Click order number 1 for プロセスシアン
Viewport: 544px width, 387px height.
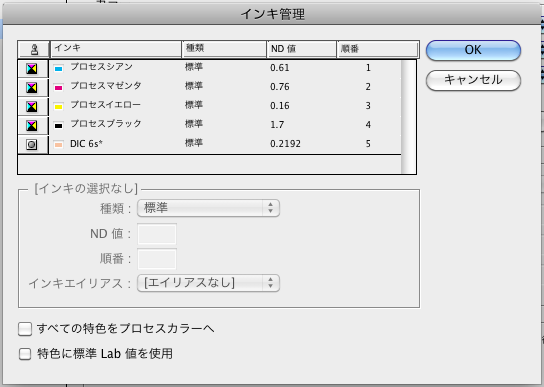[x=368, y=68]
